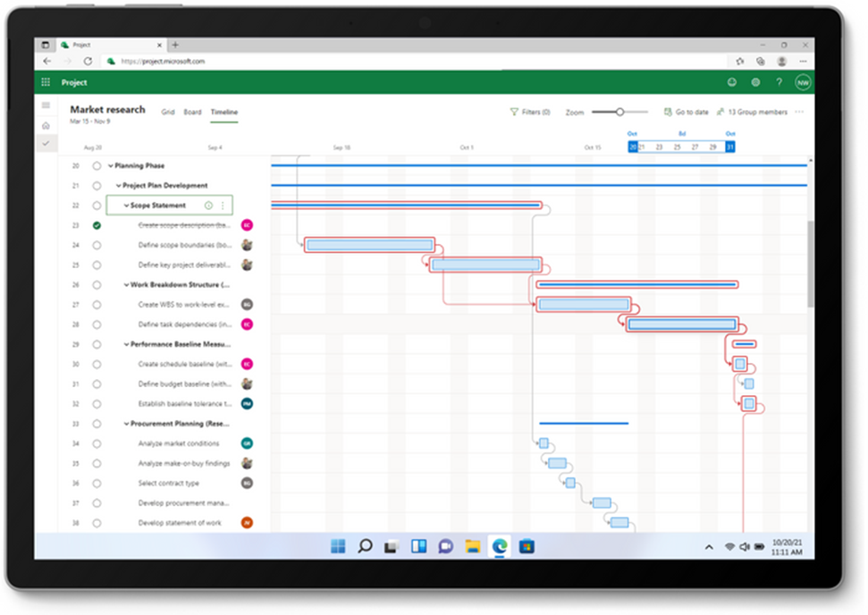Select the Project browser tab
The height and width of the screenshot is (615, 868).
[111, 45]
